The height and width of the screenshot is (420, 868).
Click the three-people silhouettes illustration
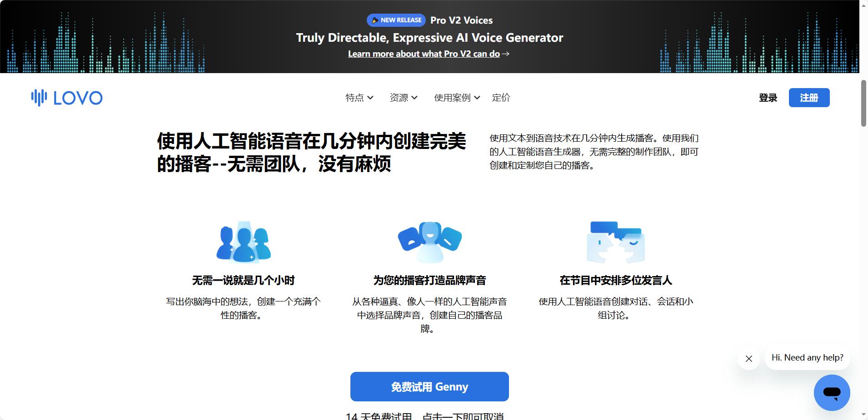tap(244, 242)
